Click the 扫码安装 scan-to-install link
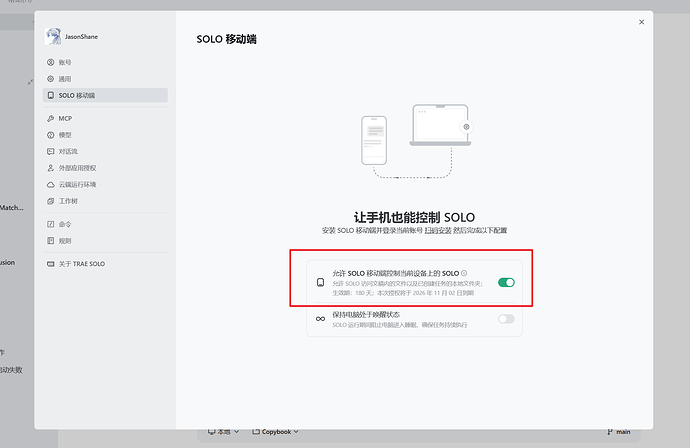Viewport: 690px width, 448px height. (438, 231)
